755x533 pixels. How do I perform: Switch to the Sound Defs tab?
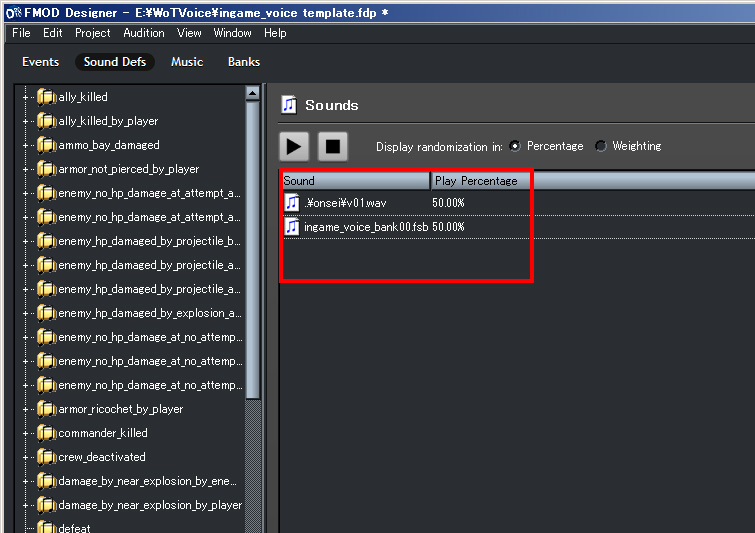115,62
